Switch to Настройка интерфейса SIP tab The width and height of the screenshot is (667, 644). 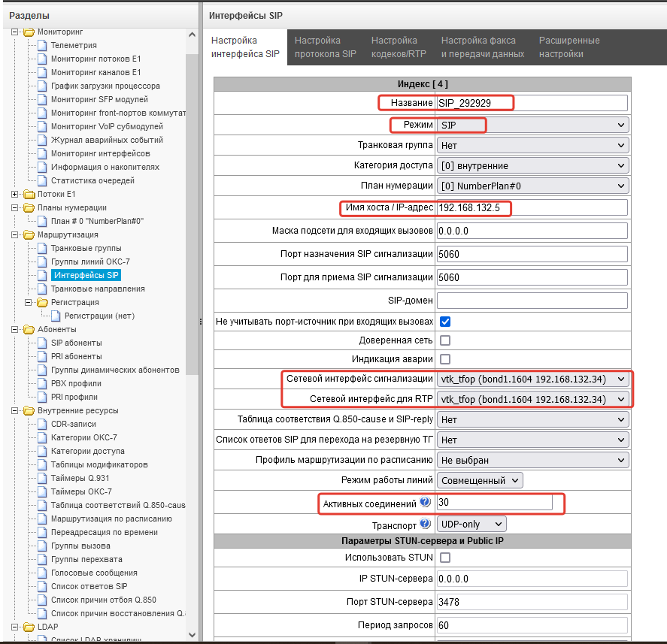click(245, 47)
